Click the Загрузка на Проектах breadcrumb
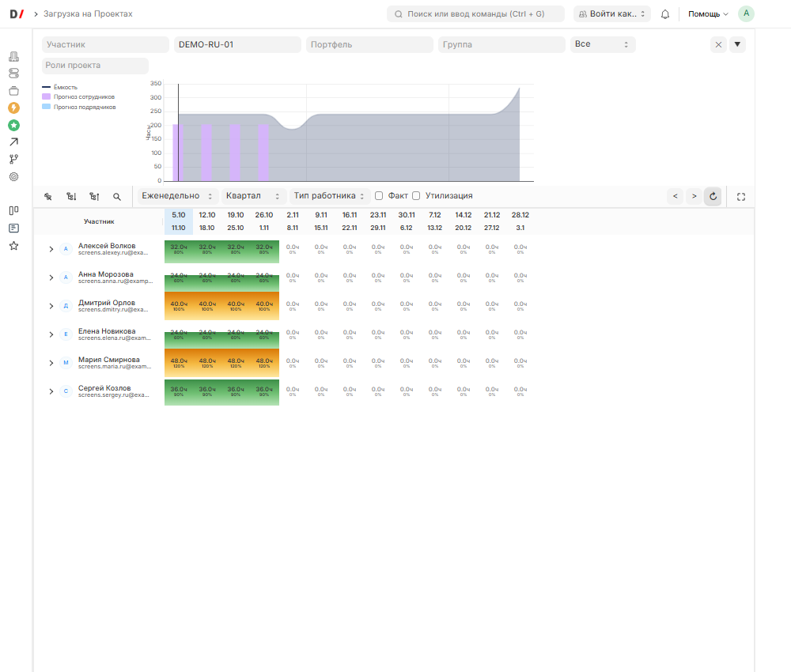Viewport: 791px width, 672px height. pos(88,14)
